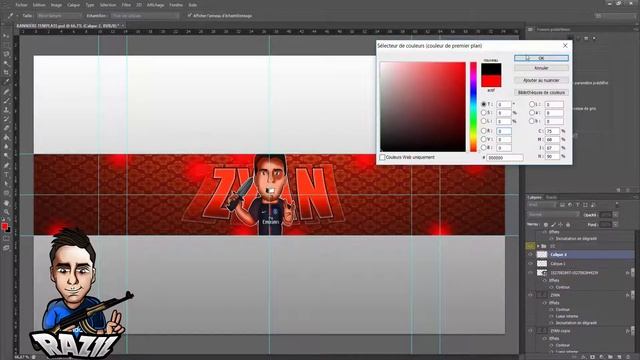
Task: Click the new group folder icon
Action: click(x=610, y=356)
